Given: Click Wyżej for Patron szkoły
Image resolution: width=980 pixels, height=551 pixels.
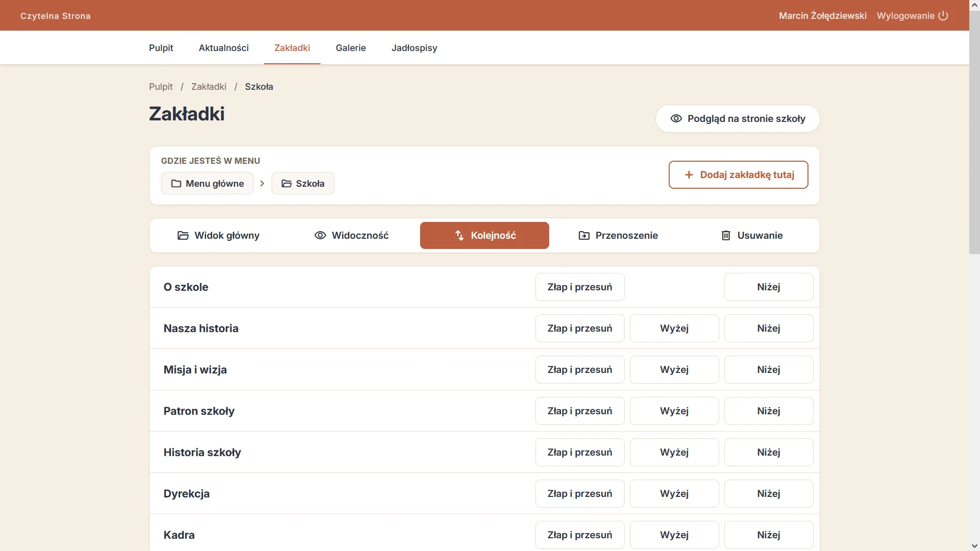Looking at the screenshot, I should click(x=674, y=411).
